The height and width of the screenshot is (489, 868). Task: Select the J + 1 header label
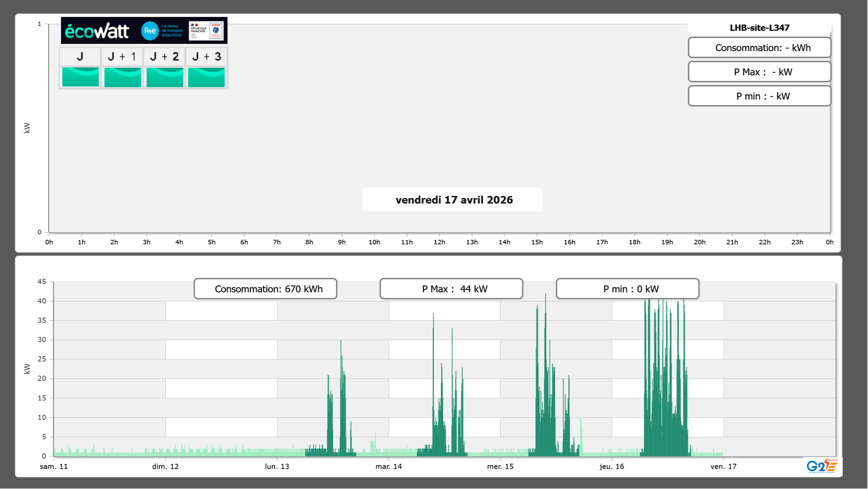click(x=122, y=56)
